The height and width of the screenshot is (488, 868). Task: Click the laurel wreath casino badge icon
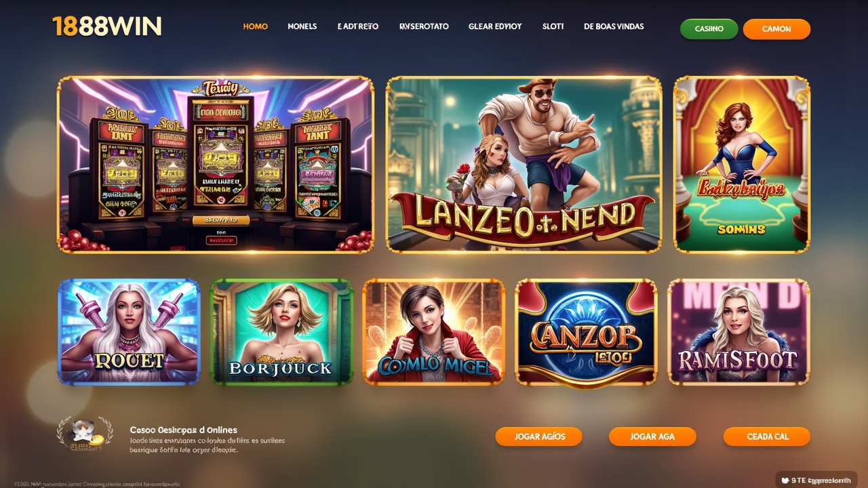tap(85, 434)
